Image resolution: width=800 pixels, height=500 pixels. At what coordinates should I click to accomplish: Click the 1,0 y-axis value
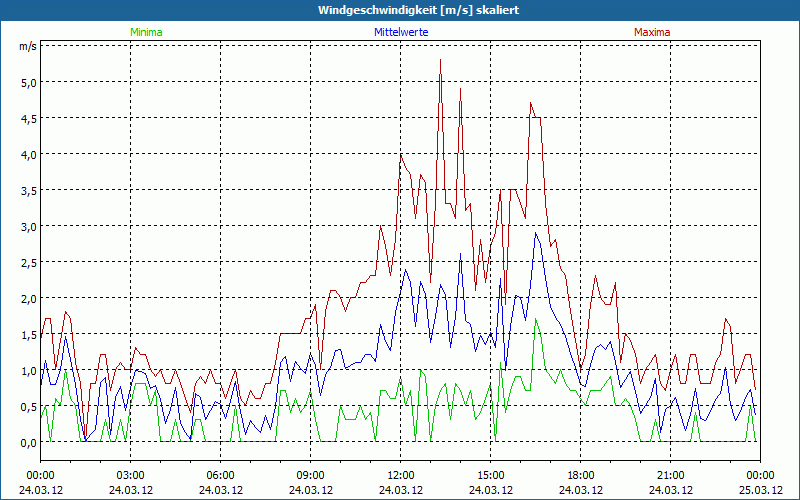(29, 370)
